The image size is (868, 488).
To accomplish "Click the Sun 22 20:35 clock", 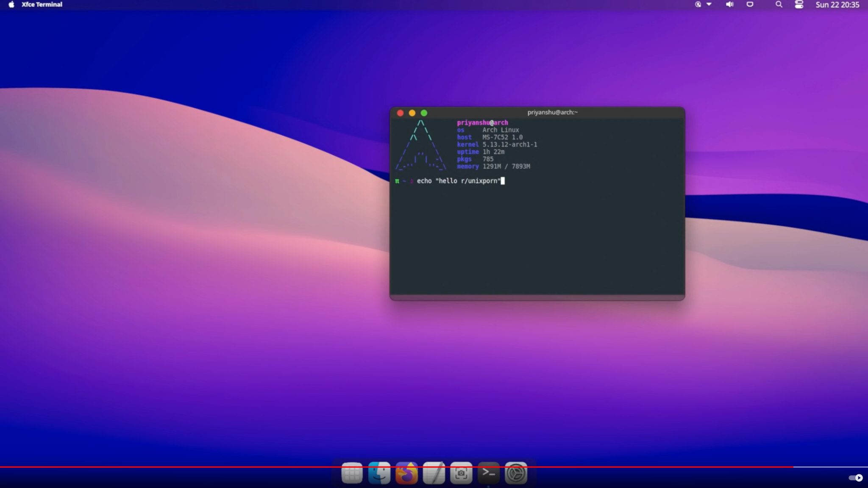I will (x=837, y=5).
